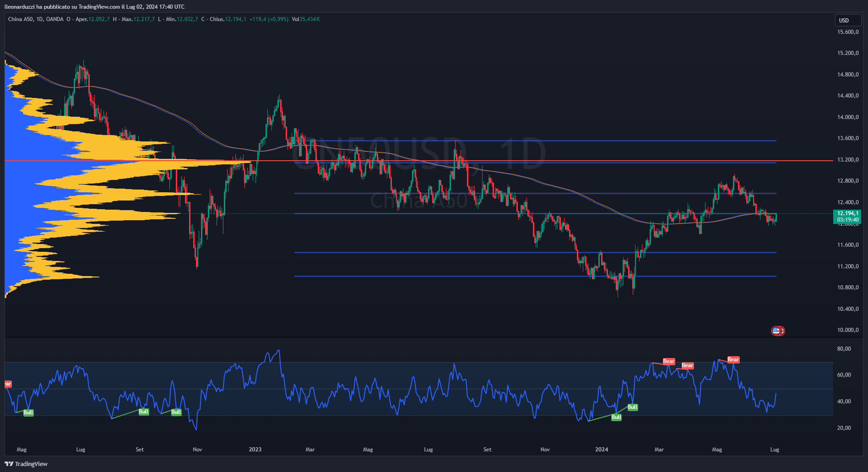Click the 10.400,0 price axis label
Image resolution: width=868 pixels, height=472 pixels.
click(x=848, y=309)
